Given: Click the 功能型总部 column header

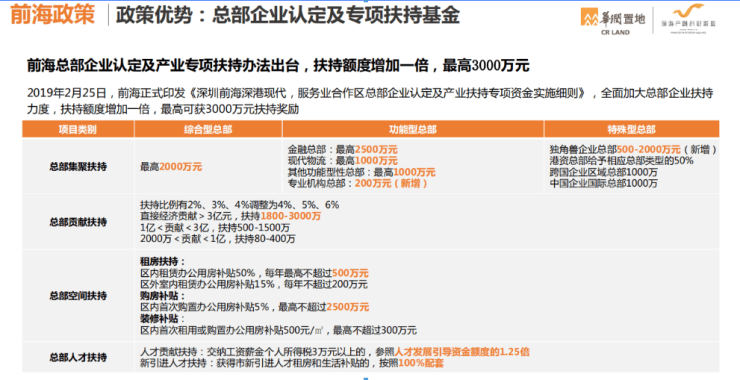Looking at the screenshot, I should tap(413, 129).
